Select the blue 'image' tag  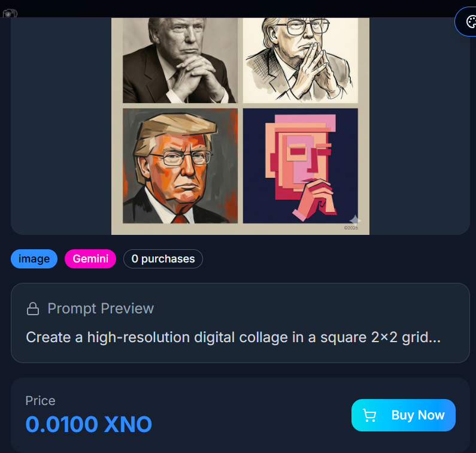point(34,259)
